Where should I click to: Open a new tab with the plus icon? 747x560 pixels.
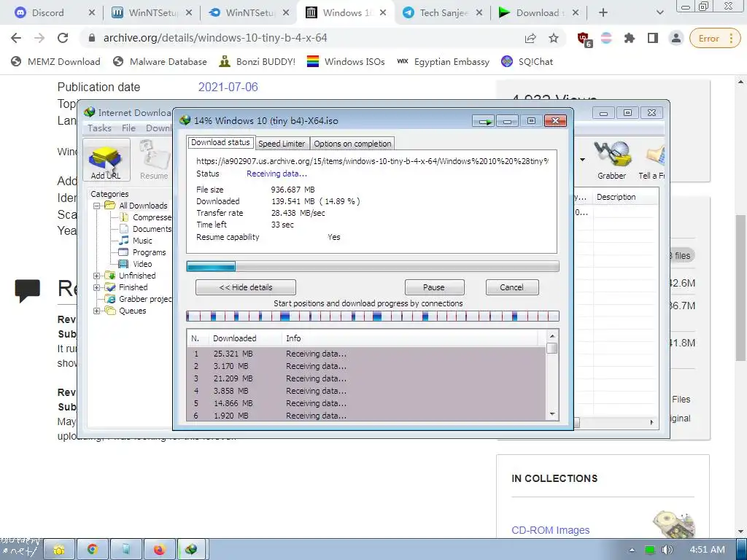click(x=603, y=13)
